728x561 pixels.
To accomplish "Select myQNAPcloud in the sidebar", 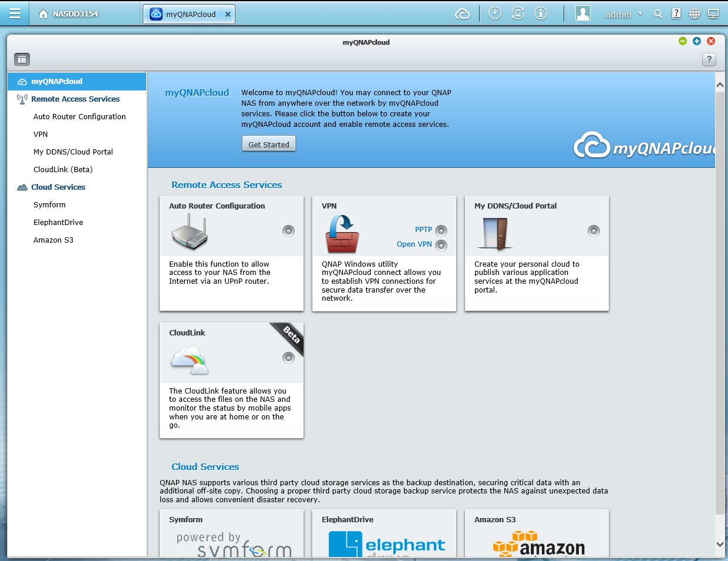I will point(77,82).
